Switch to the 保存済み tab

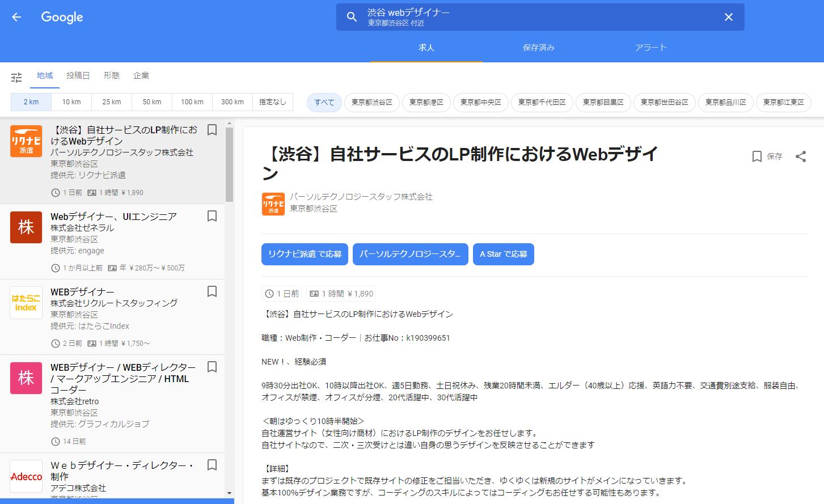pos(538,48)
